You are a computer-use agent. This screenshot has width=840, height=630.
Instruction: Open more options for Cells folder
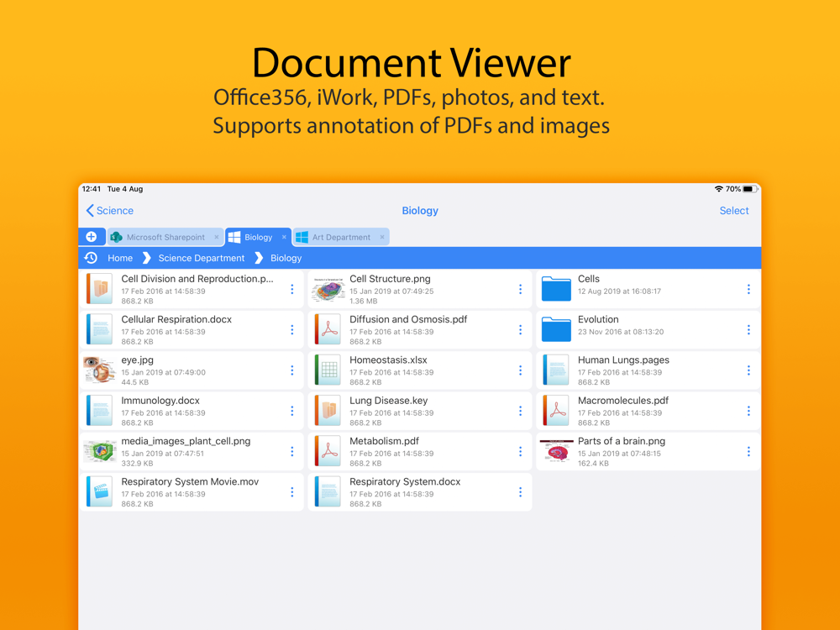pyautogui.click(x=748, y=289)
